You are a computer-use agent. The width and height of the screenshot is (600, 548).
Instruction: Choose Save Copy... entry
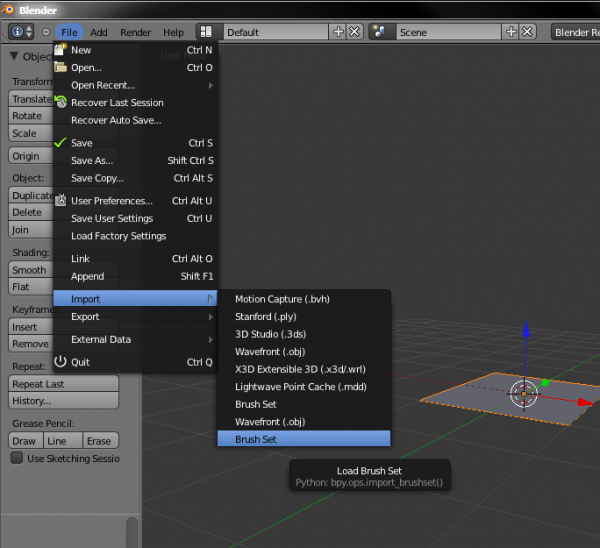(136, 178)
